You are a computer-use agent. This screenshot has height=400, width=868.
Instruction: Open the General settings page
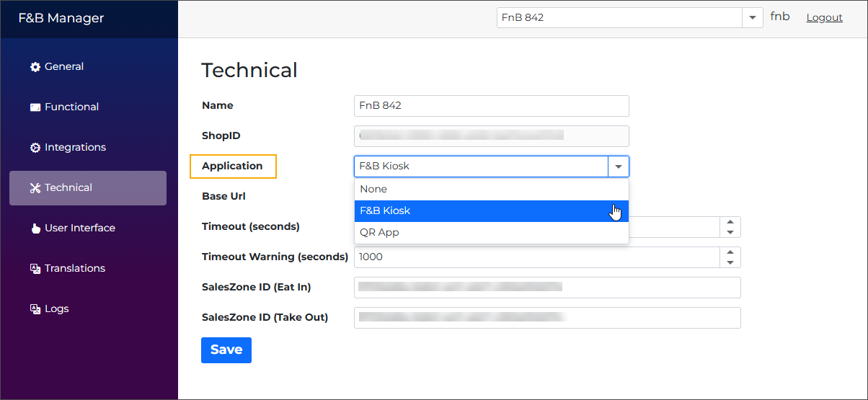(x=88, y=66)
